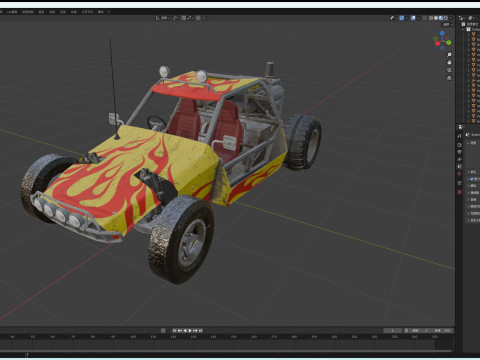Toggle viewport overlays display

click(413, 18)
